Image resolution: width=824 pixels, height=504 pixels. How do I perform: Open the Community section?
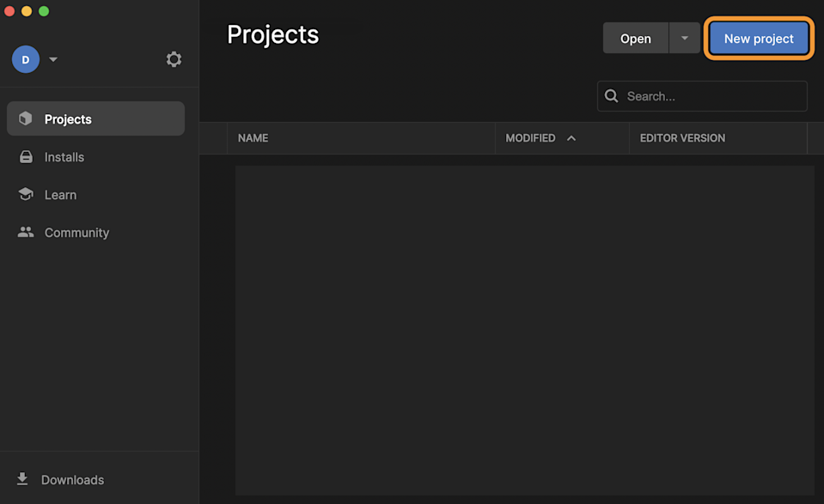76,232
